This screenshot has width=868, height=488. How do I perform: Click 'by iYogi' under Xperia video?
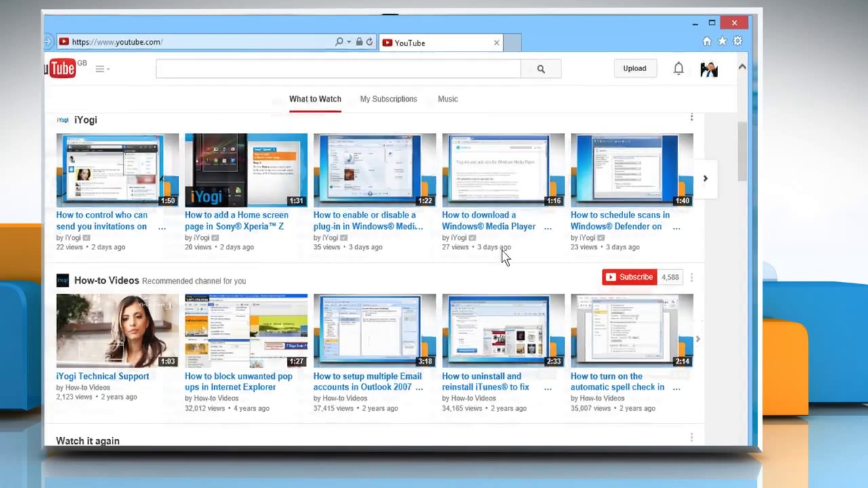(x=197, y=238)
